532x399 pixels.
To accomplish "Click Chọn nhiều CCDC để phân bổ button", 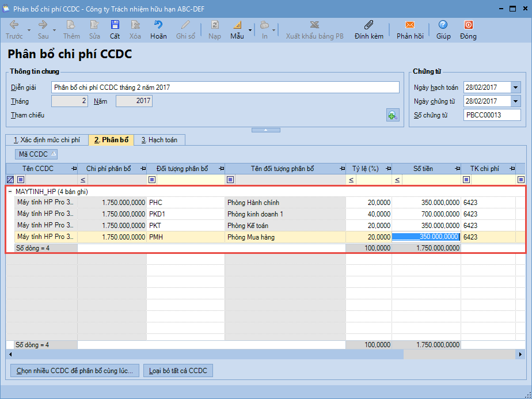I will point(74,370).
